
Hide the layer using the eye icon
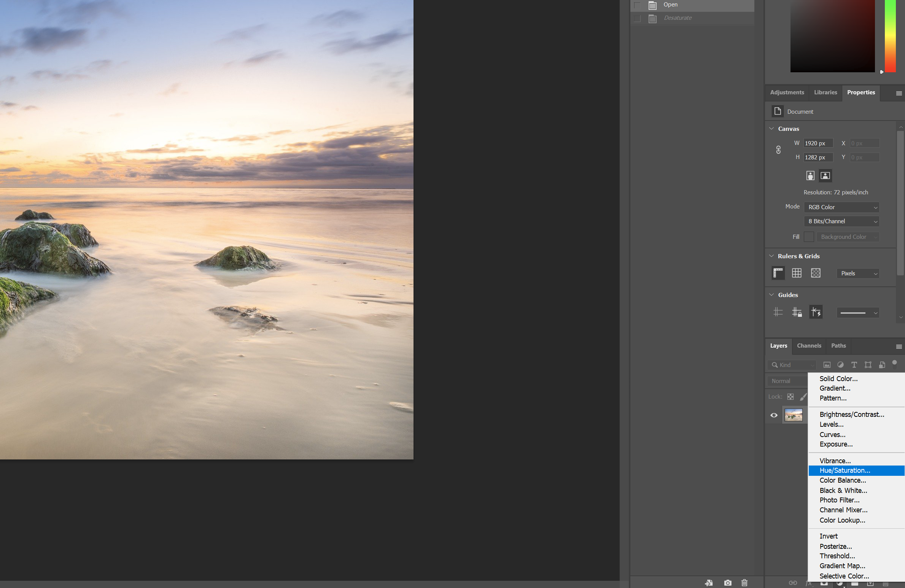click(774, 415)
